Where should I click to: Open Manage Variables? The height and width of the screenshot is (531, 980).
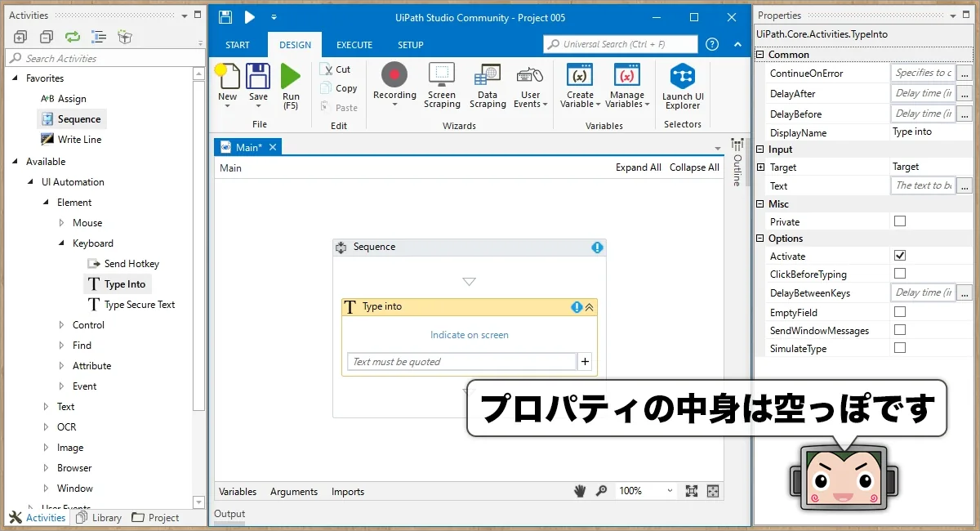(x=627, y=87)
